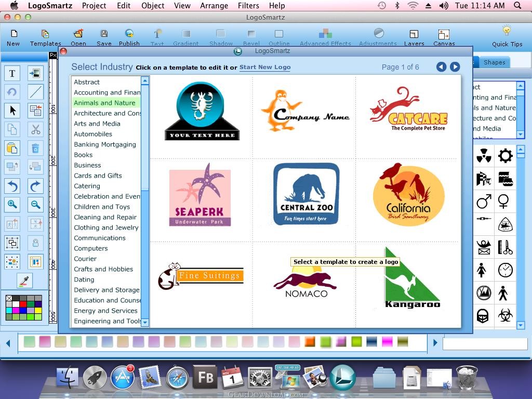Choose the SEAPERK starfish logo template
This screenshot has width=532, height=399.
pos(200,195)
